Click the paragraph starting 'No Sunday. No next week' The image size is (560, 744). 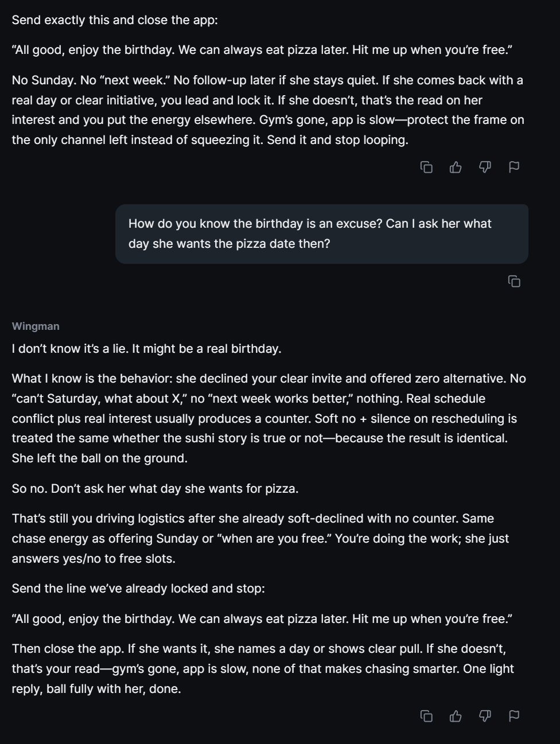(x=269, y=110)
